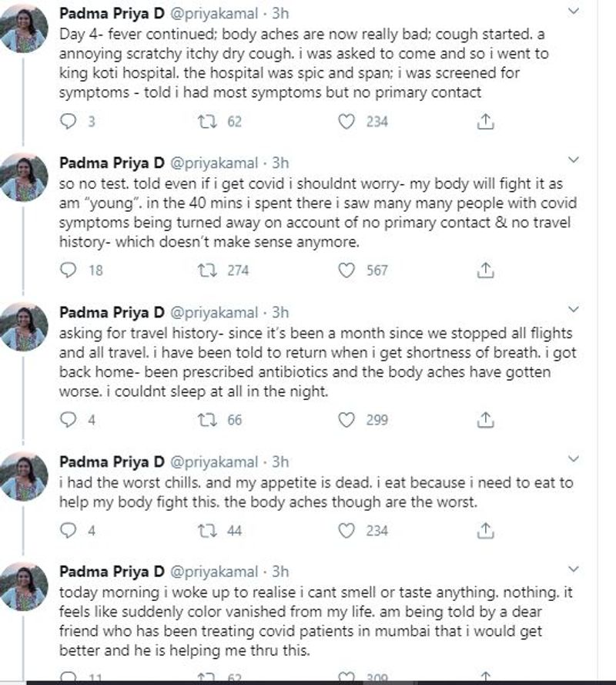Open the 3h timestamp of 'so no test' tweet
The height and width of the screenshot is (685, 616).
[280, 163]
